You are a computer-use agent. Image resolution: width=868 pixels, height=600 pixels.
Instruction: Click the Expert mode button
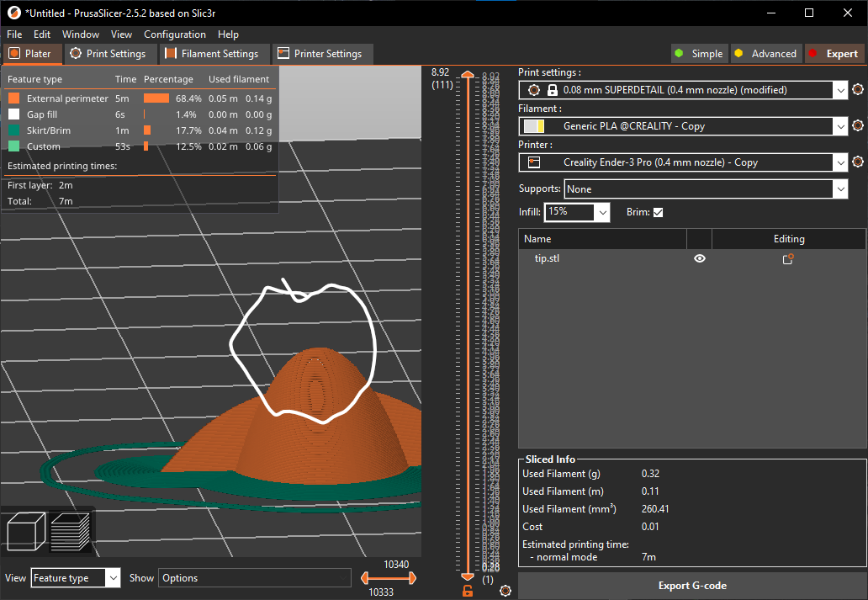tap(834, 53)
